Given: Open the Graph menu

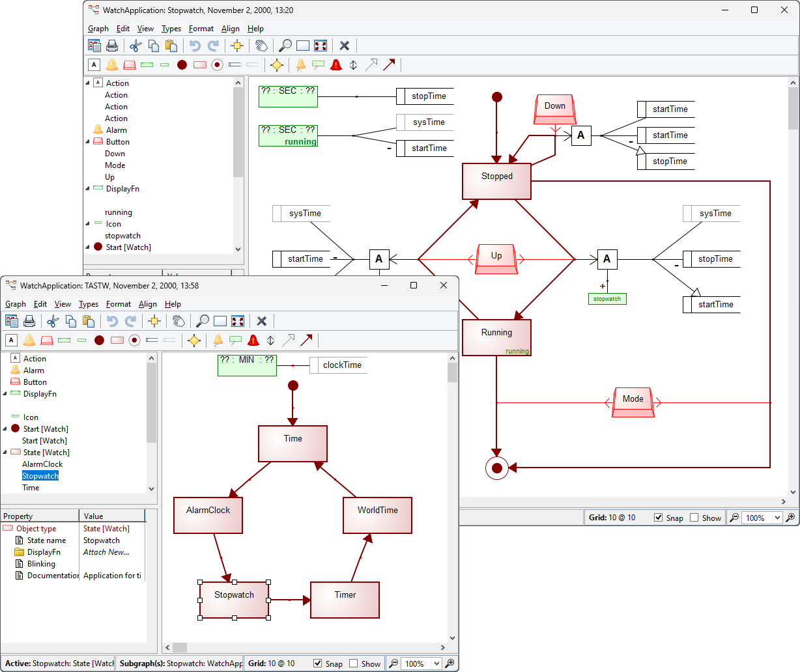Looking at the screenshot, I should [x=98, y=29].
